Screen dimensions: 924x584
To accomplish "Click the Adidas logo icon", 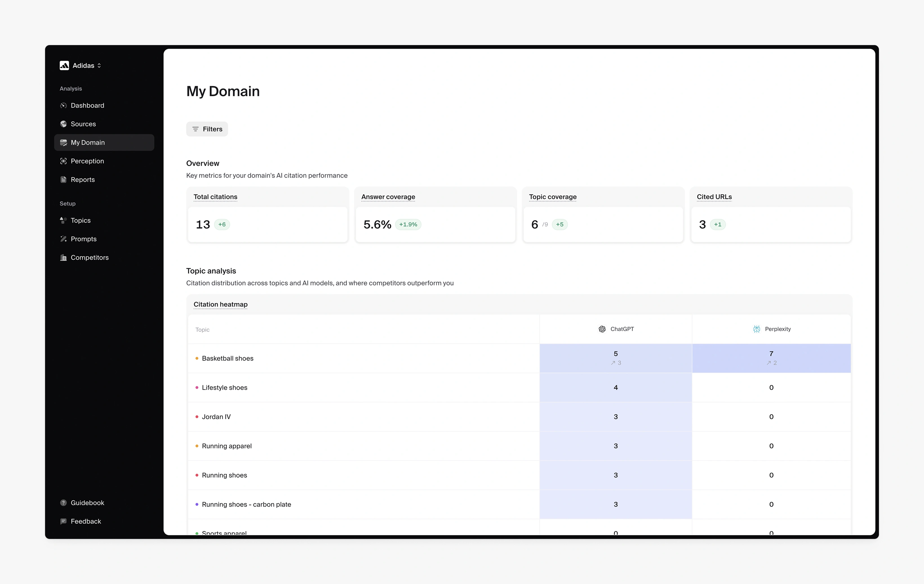I will point(64,66).
